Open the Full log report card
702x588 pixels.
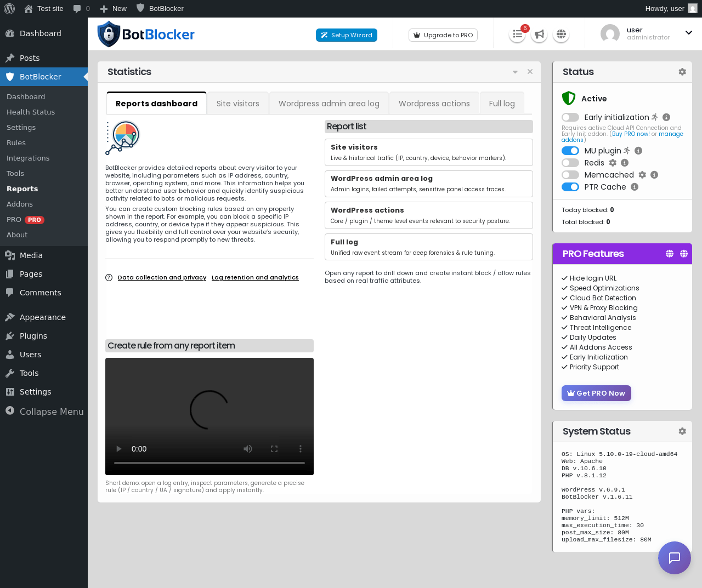[x=429, y=247]
